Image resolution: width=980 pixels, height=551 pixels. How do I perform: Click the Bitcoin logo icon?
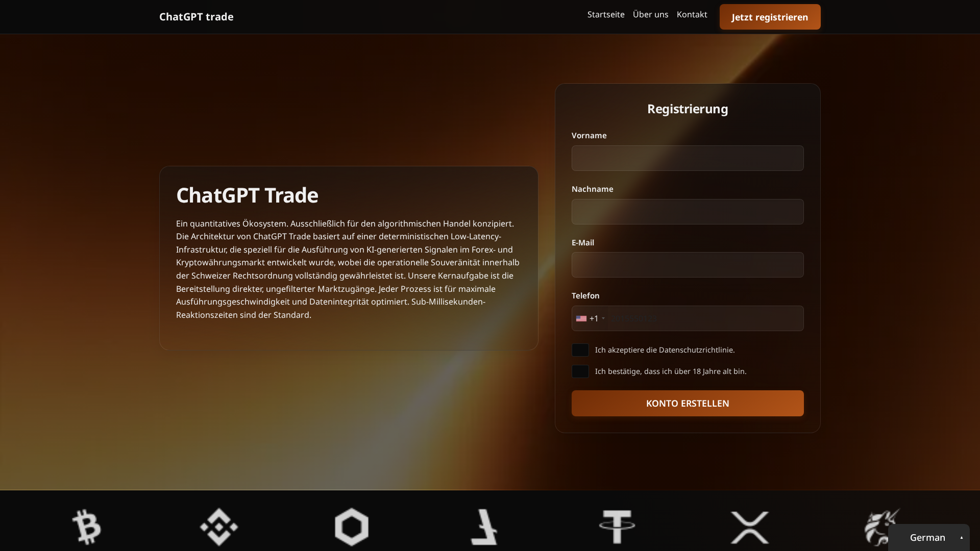(86, 527)
